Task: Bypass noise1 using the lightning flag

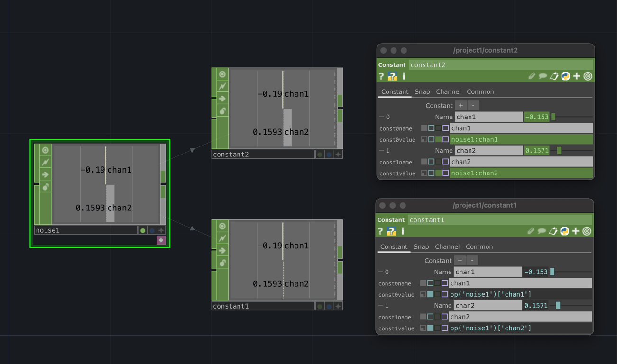Action: [45, 162]
